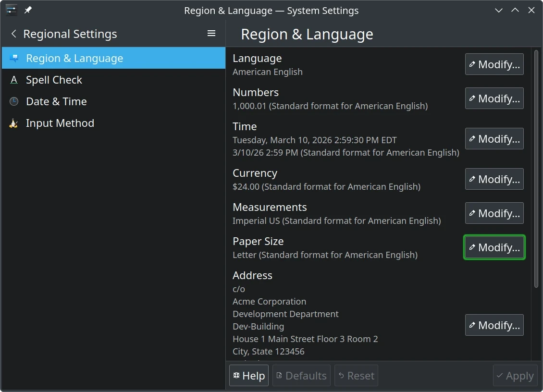Click the Region & Language sidebar icon
543x392 pixels.
14,58
